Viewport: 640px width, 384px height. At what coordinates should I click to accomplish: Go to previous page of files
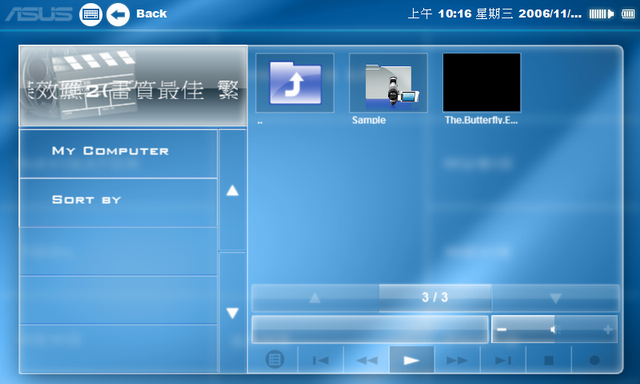(x=315, y=298)
